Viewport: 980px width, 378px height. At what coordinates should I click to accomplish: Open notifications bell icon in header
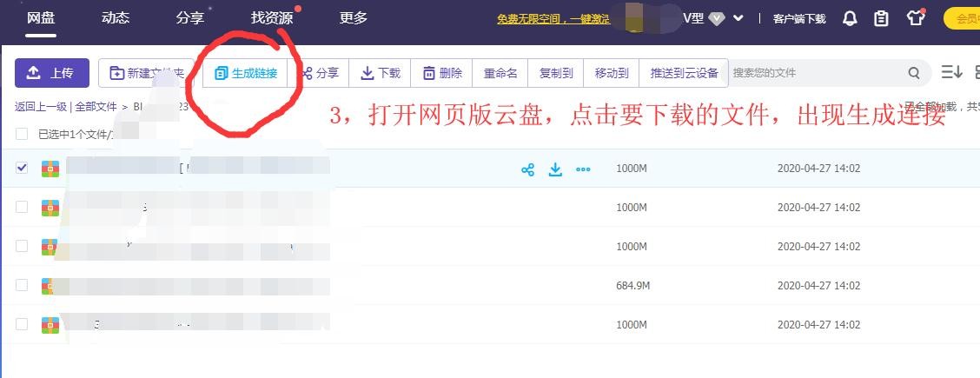tap(851, 18)
